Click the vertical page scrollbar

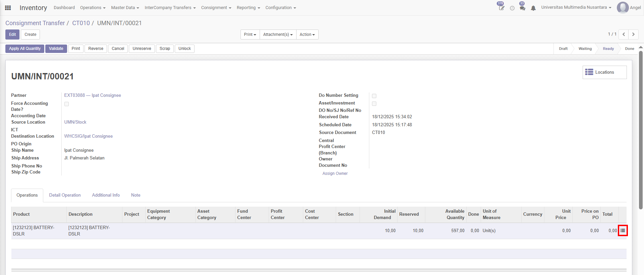pos(641,131)
